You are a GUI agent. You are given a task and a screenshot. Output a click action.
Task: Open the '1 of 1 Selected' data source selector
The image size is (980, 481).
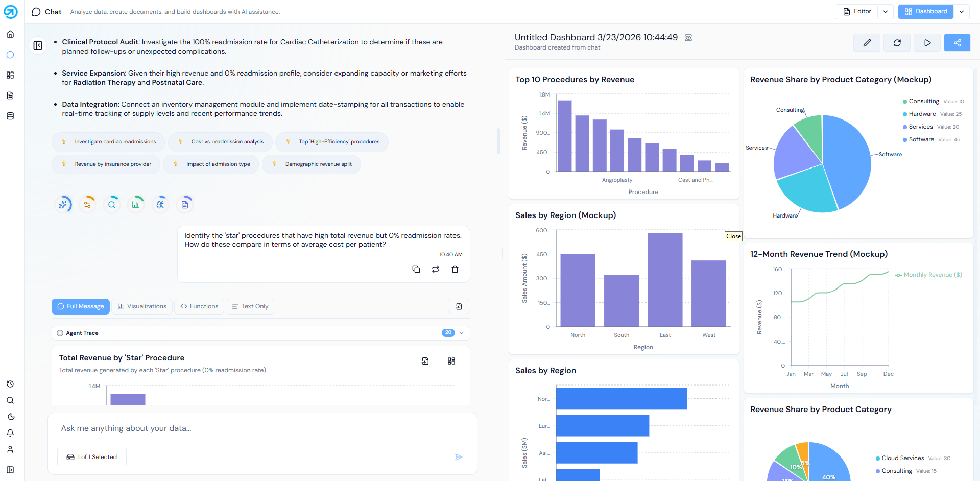coord(92,457)
